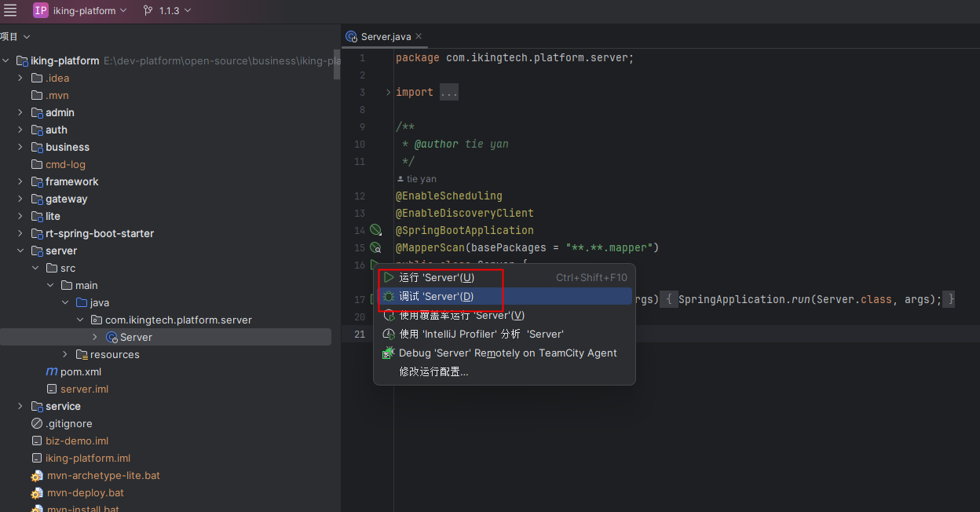The width and height of the screenshot is (980, 512).
Task: Choose 修改运行配置 menu option
Action: coord(433,371)
